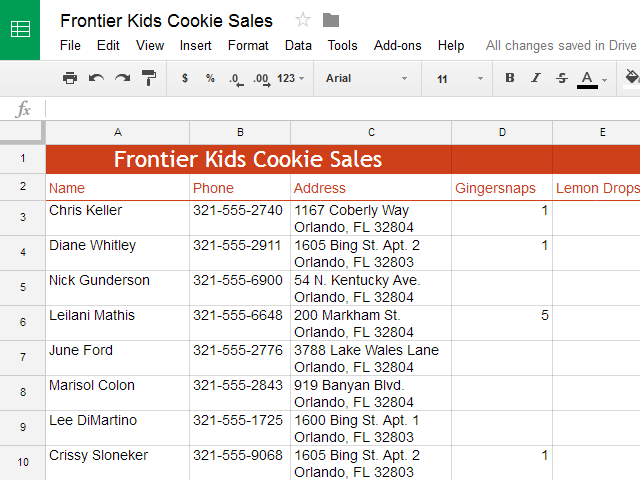Format as percent
The height and width of the screenshot is (480, 640).
click(210, 78)
